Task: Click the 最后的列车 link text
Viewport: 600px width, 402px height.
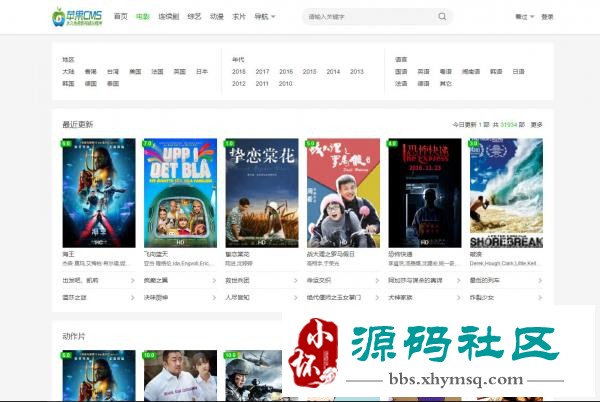Action: (x=485, y=280)
